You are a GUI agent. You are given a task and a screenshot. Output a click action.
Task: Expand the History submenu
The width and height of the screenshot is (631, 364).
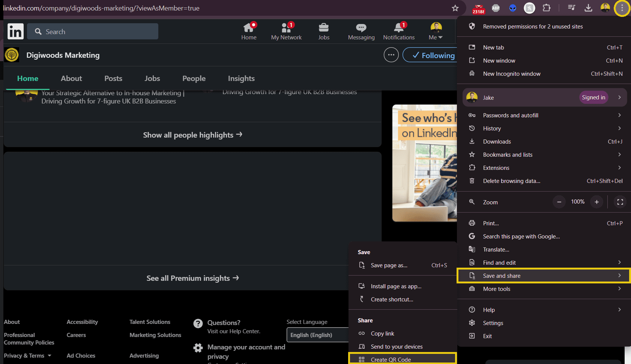point(544,128)
